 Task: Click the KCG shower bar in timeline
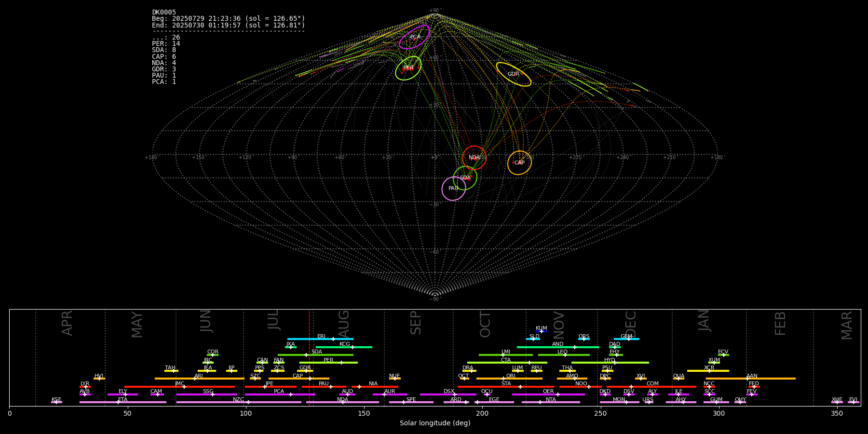point(344,347)
